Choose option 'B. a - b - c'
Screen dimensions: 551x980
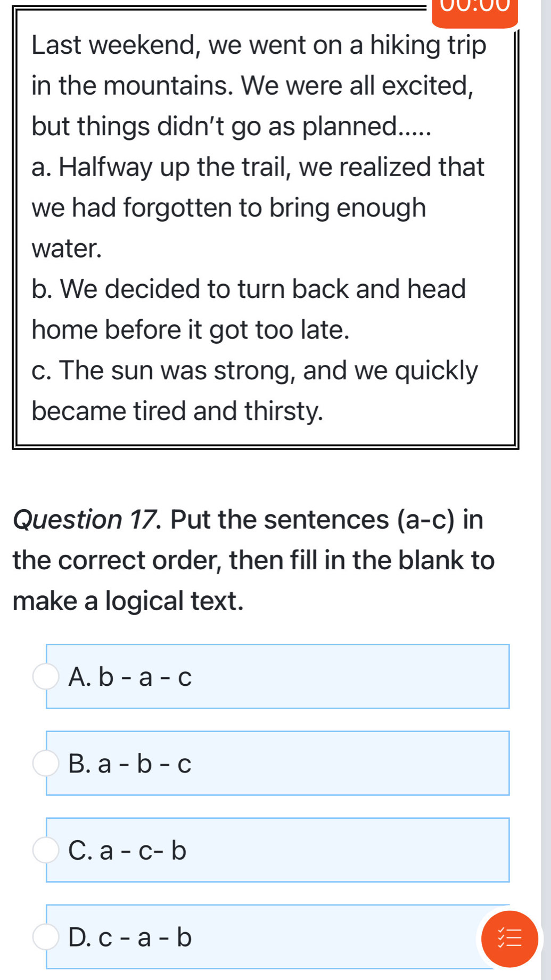[277, 763]
